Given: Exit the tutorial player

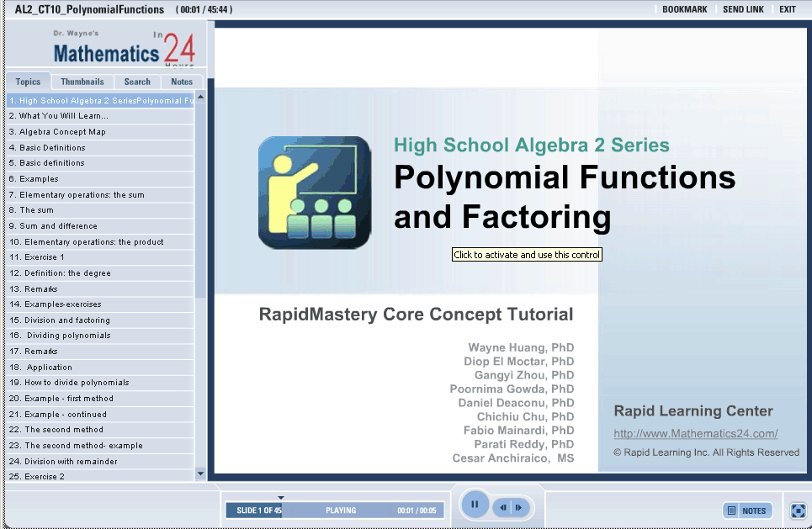Looking at the screenshot, I should 787,9.
